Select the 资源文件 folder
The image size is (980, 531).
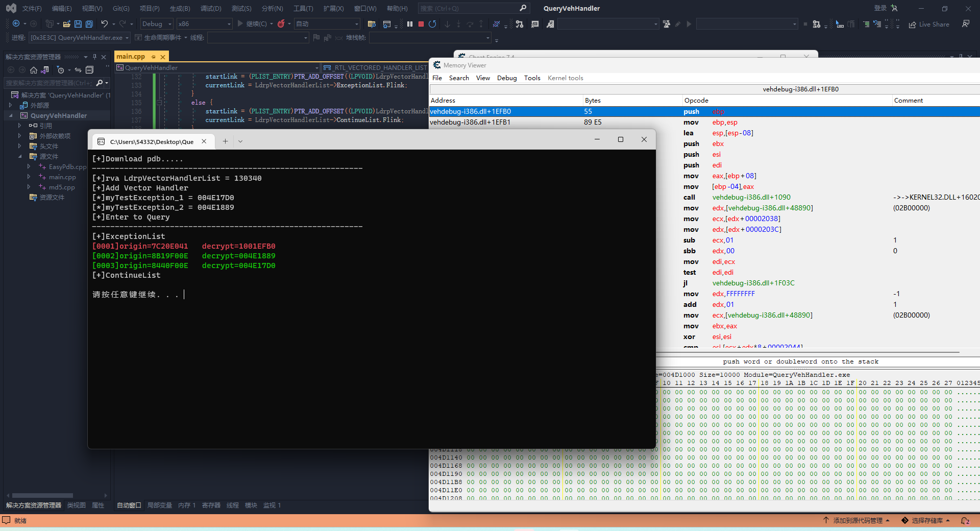[52, 198]
